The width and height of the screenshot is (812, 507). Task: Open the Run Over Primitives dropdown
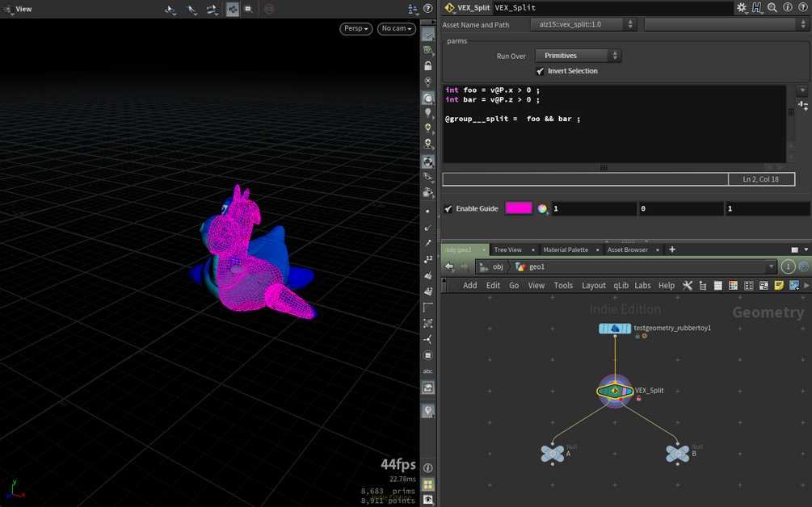click(578, 56)
